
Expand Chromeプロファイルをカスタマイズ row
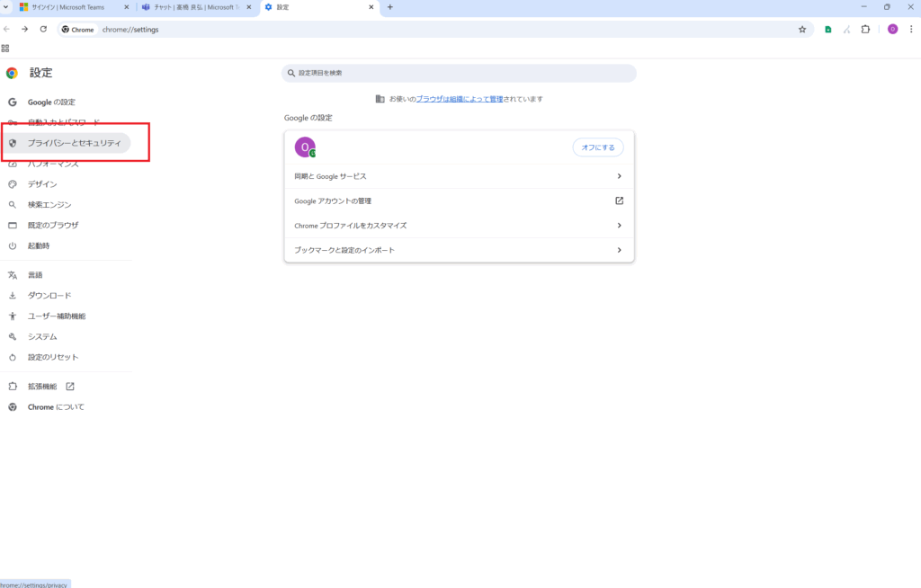pos(619,226)
